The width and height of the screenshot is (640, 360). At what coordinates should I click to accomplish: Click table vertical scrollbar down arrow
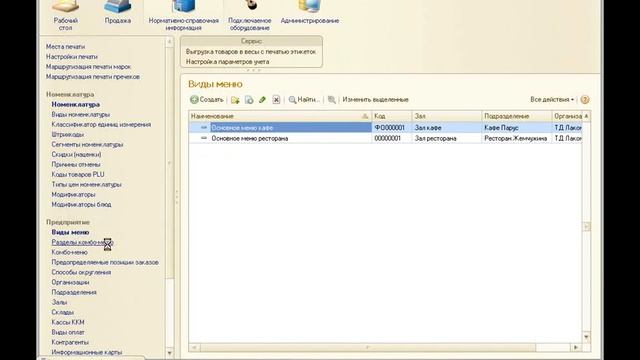587,337
